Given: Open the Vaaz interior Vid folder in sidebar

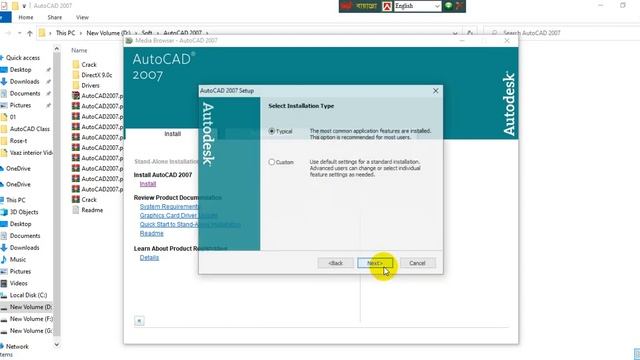Looking at the screenshot, I should 31,153.
